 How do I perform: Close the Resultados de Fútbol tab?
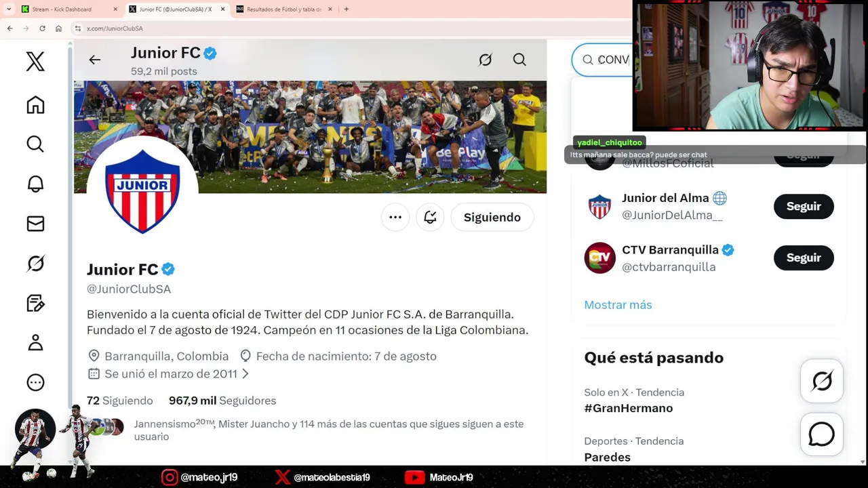330,9
